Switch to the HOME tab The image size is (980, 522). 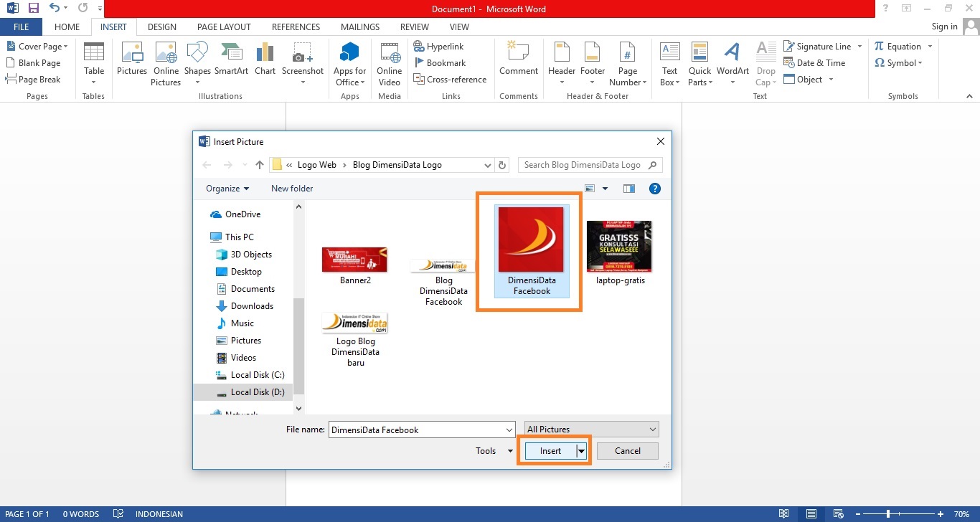(67, 27)
